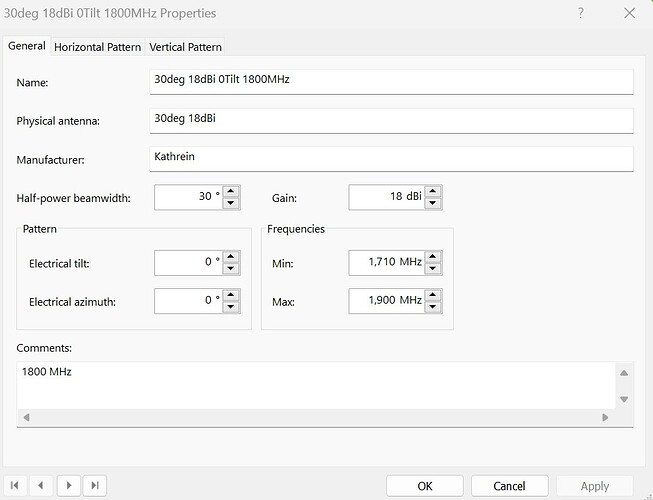
Task: Increase Min frequency with up arrow
Action: coord(433,256)
